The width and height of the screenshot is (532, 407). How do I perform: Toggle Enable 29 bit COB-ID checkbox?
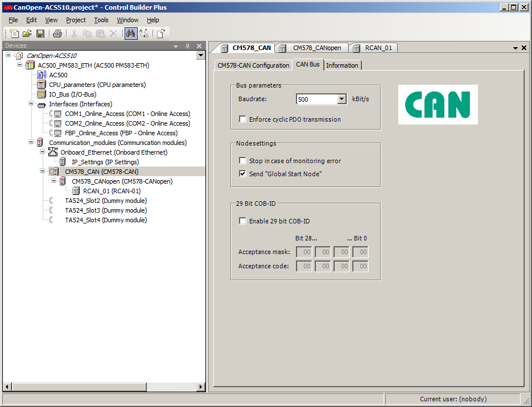pos(243,221)
